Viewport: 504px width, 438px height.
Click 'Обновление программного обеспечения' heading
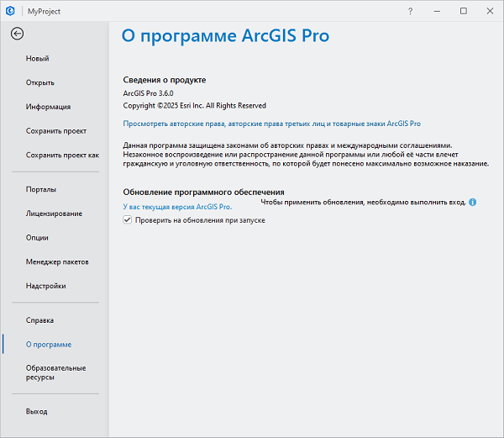click(x=204, y=192)
